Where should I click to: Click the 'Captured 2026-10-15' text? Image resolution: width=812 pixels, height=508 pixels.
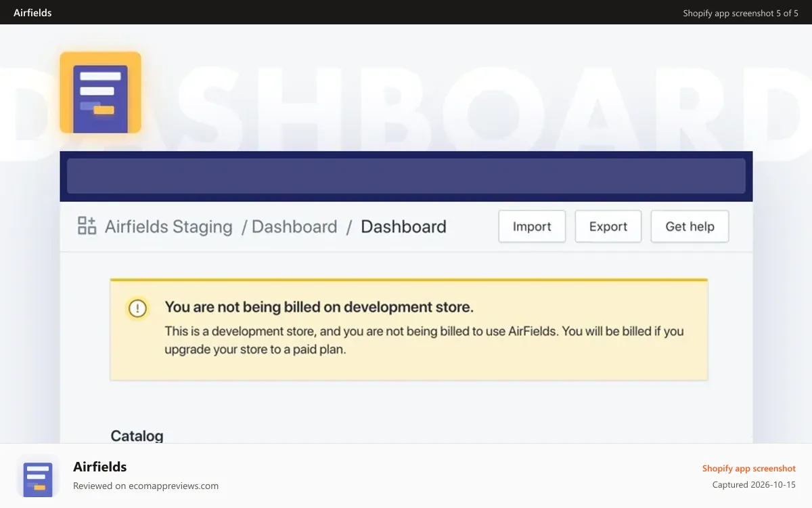[x=754, y=484]
